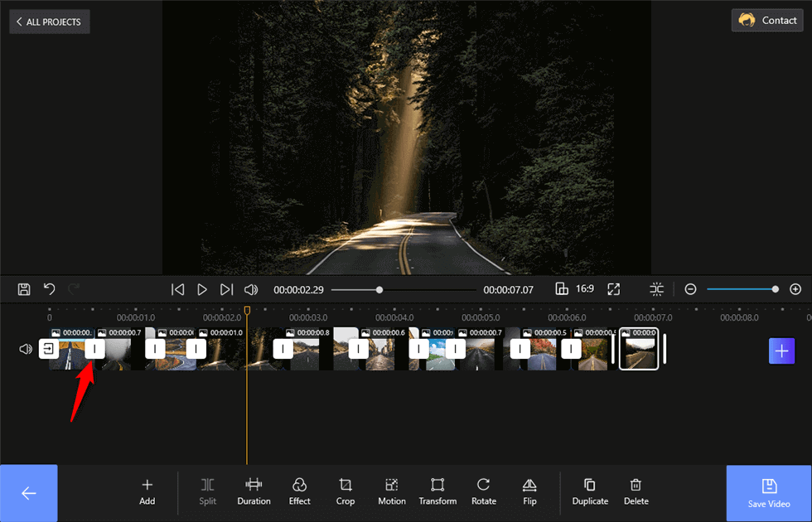Select the highlighted last clip
The height and width of the screenshot is (522, 812).
(639, 349)
